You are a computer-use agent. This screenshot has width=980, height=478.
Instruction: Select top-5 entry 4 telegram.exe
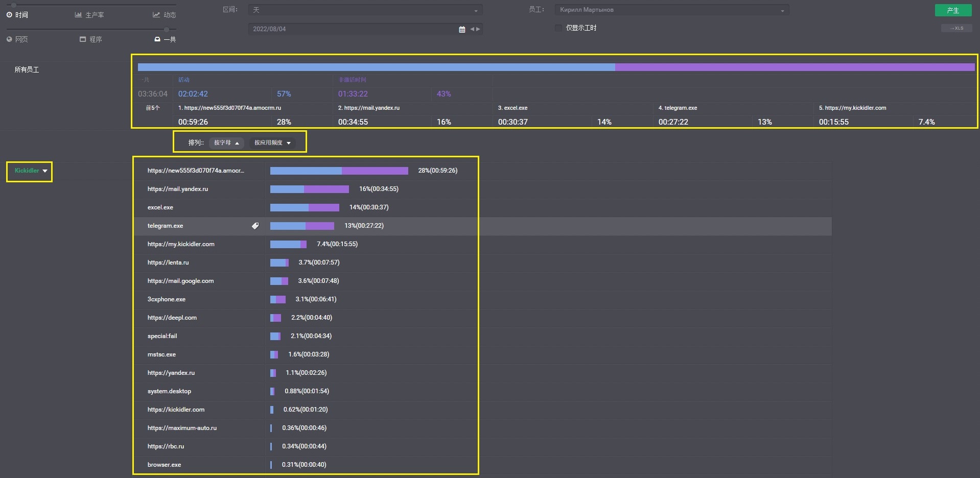click(678, 108)
